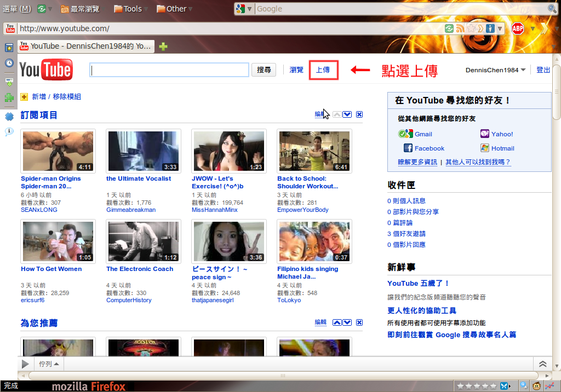Open the address bar history dropdown arrow
This screenshot has height=392, width=561.
pos(500,28)
